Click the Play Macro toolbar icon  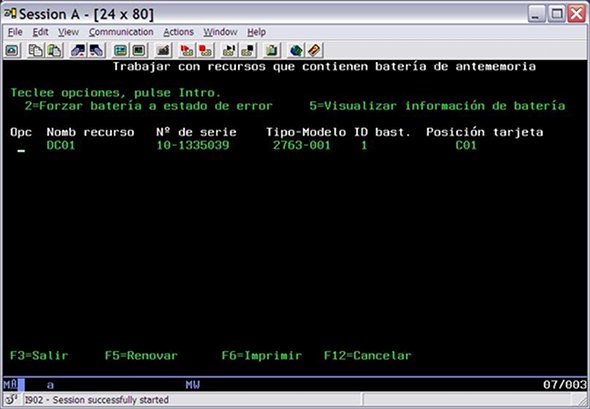pos(229,50)
